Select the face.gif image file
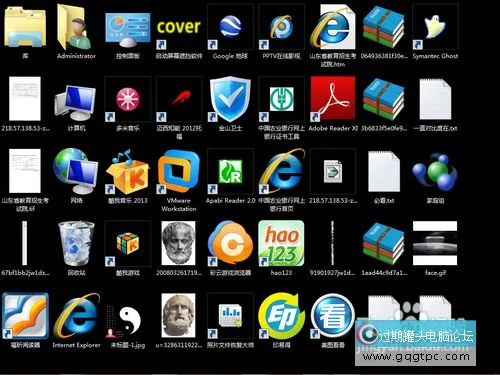This screenshot has height=375, width=500. 435,243
